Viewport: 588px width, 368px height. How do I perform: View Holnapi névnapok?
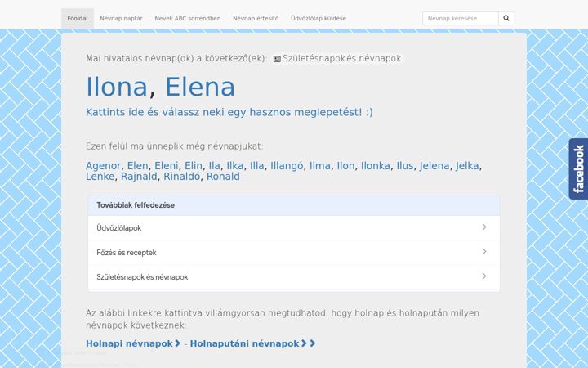pos(133,343)
